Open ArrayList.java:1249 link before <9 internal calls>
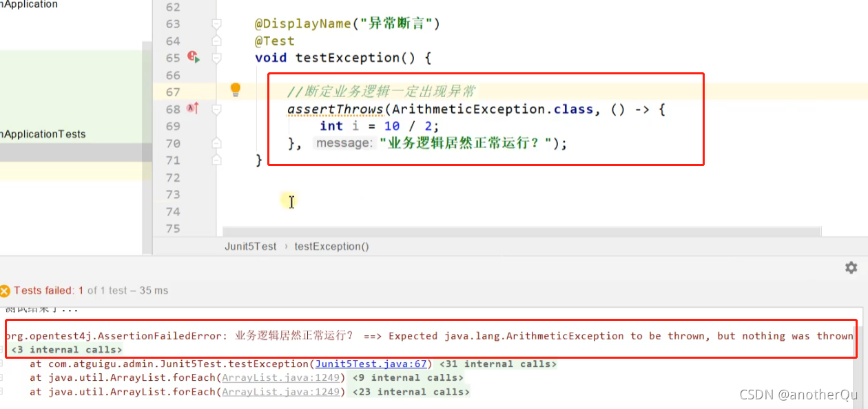The image size is (868, 409). pos(281,377)
